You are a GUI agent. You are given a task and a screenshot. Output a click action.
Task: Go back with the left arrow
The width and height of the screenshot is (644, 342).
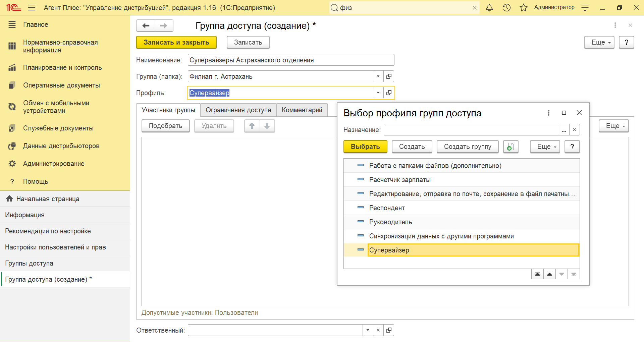[146, 26]
